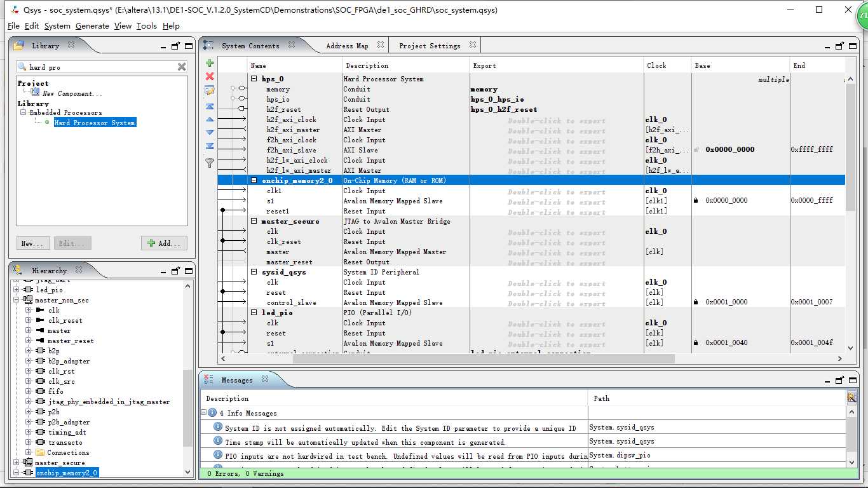The height and width of the screenshot is (488, 868).
Task: Collapse the led_pio component in System Contents
Action: coord(254,313)
